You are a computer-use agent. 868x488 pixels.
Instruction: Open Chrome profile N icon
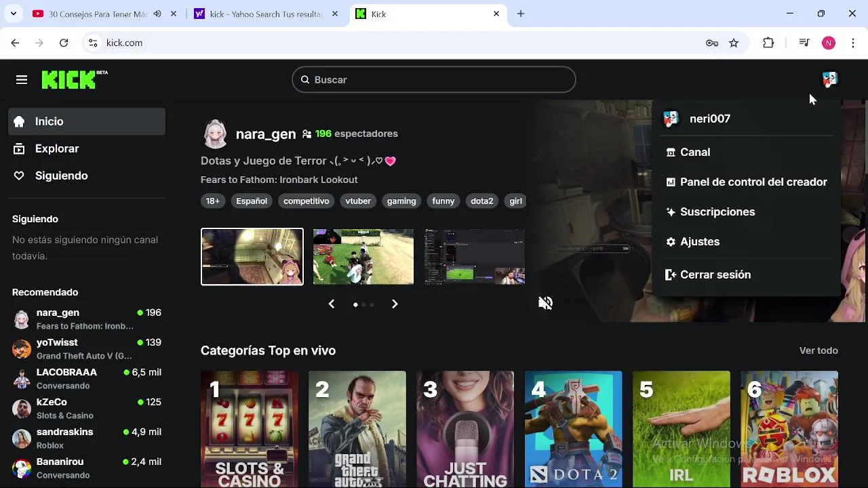coord(829,43)
